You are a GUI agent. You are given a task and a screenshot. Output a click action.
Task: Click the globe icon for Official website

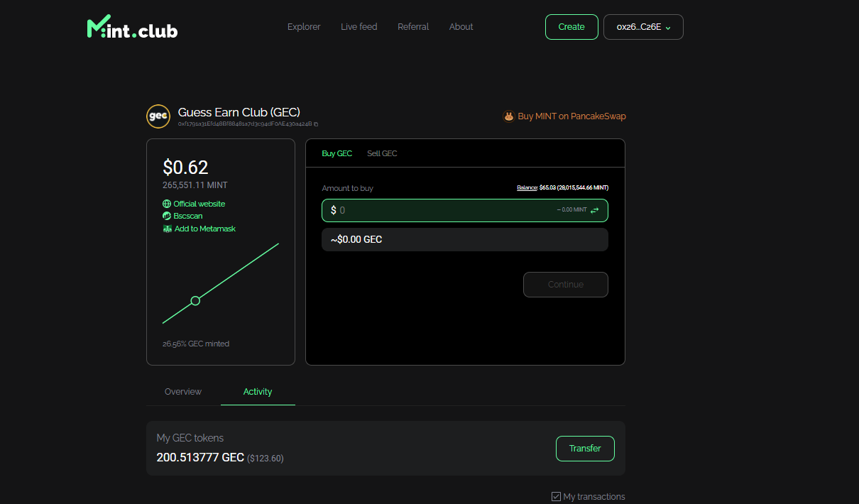167,204
